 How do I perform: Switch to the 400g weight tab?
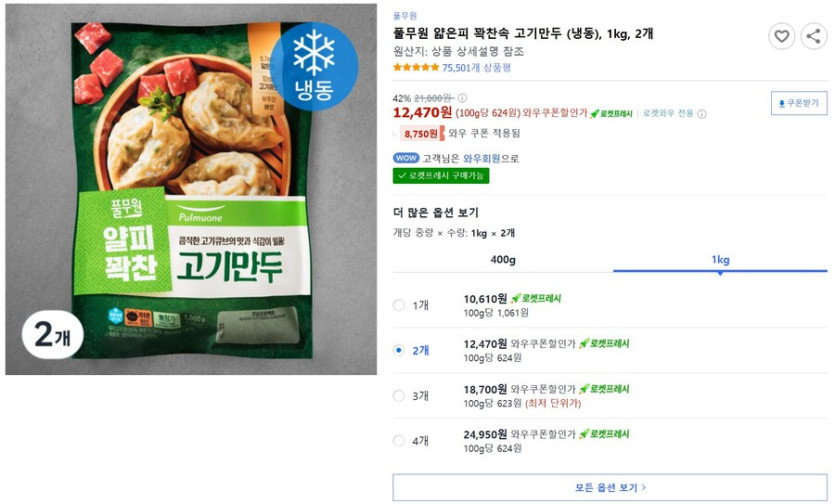(x=502, y=260)
